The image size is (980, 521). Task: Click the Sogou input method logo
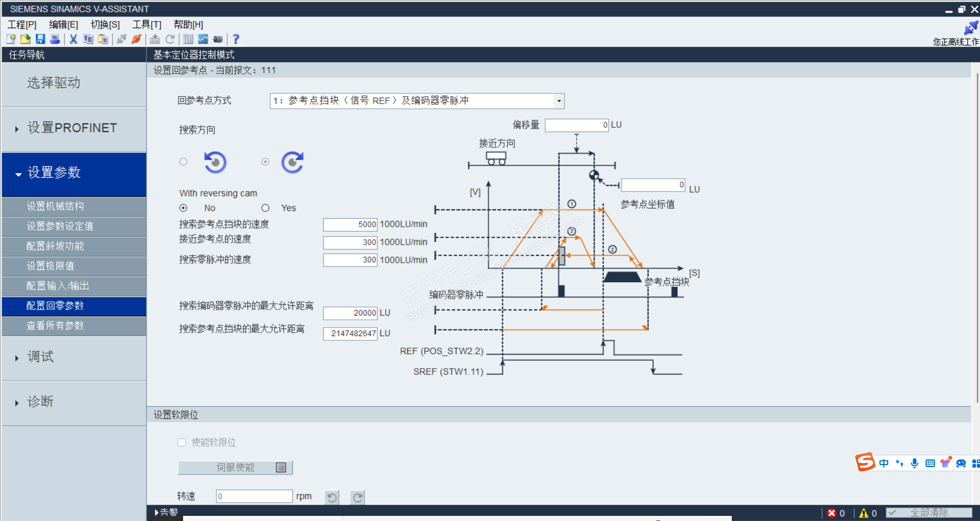pos(865,462)
